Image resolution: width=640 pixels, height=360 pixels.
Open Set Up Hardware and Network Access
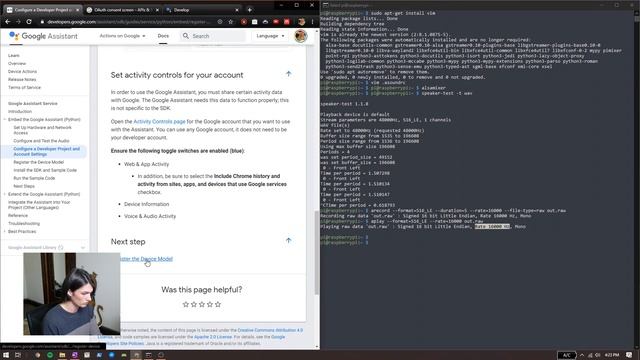coord(42,130)
